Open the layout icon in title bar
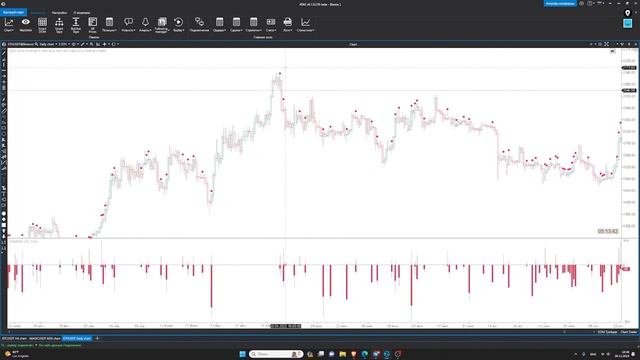The height and width of the screenshot is (360, 640). (x=590, y=3)
